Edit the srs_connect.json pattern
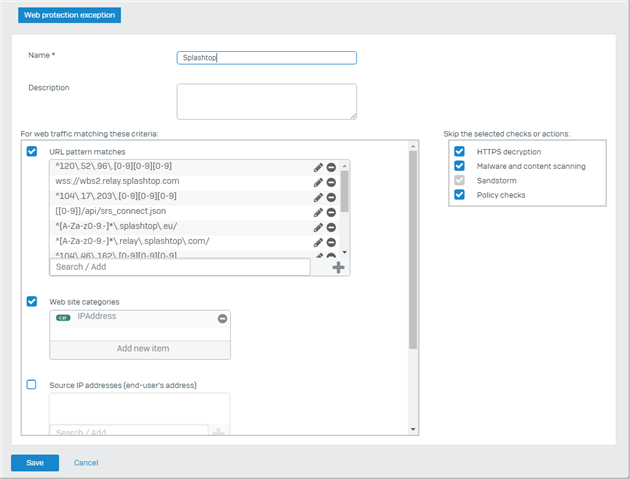 click(318, 212)
